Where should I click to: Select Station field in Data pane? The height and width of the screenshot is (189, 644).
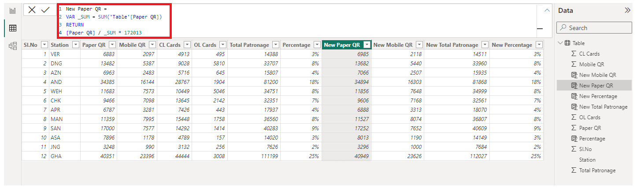[x=594, y=160]
